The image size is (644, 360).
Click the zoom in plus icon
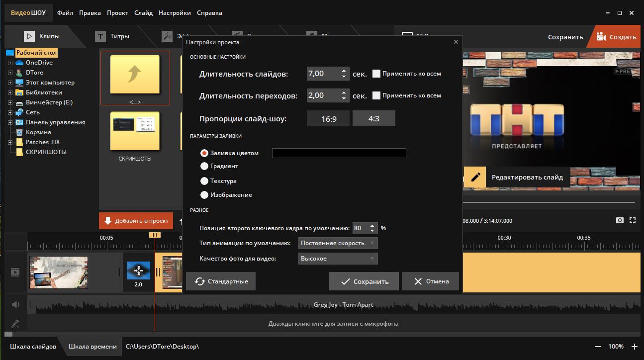pos(635,346)
